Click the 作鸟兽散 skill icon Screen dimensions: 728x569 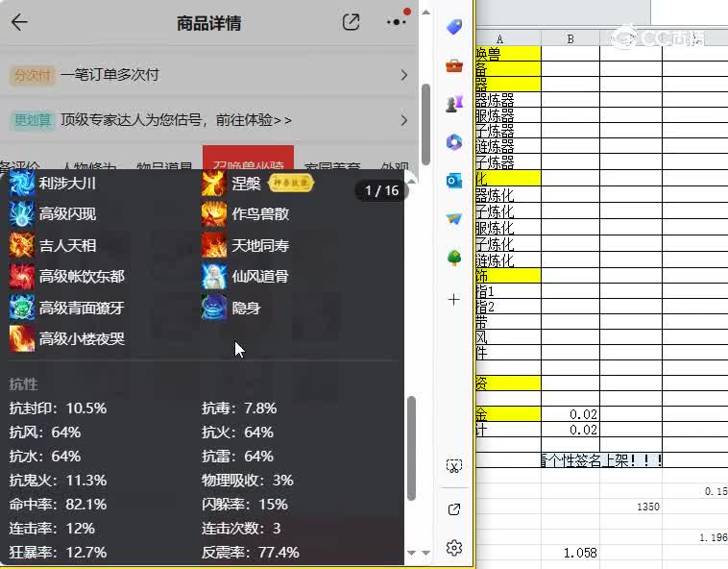click(x=214, y=214)
